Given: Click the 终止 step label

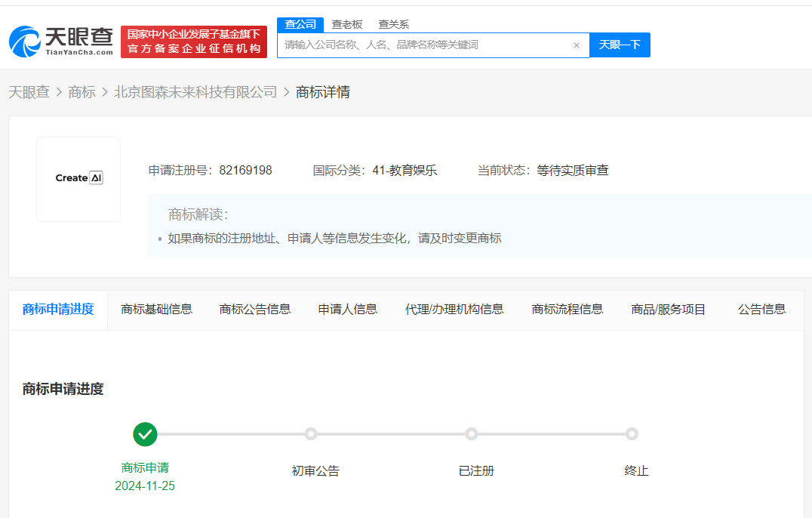Looking at the screenshot, I should click(x=636, y=471).
